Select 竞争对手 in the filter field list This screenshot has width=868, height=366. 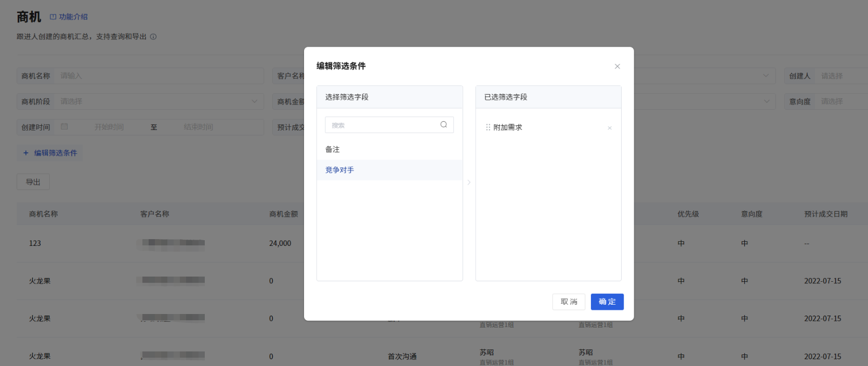click(389, 170)
